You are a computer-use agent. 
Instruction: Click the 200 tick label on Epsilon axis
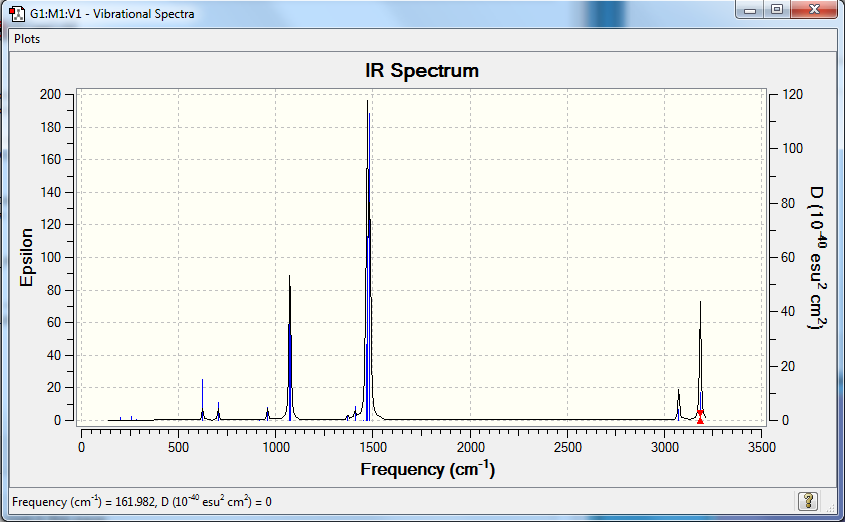coord(51,94)
